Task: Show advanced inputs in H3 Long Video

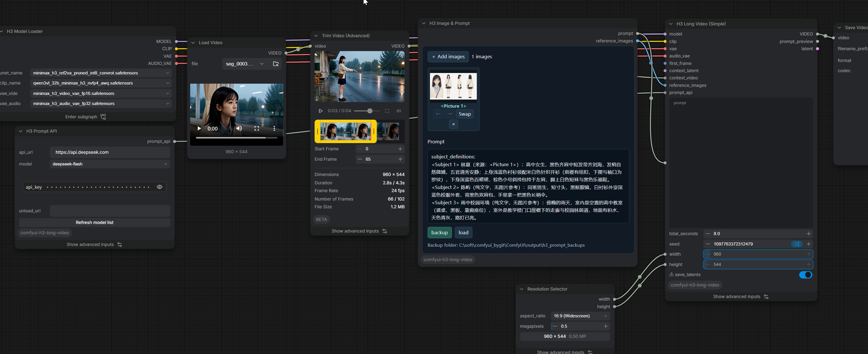Action: coord(741,297)
